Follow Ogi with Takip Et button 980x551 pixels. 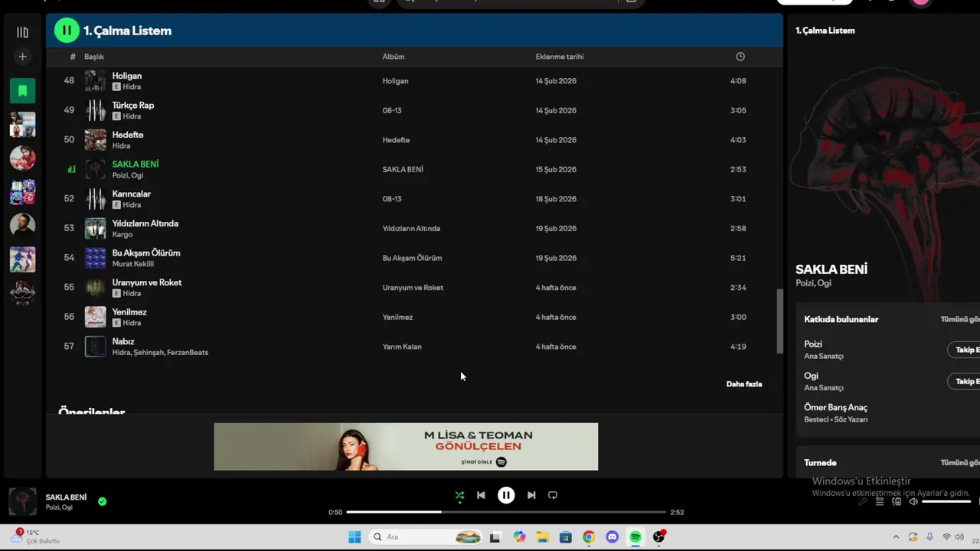(x=964, y=381)
